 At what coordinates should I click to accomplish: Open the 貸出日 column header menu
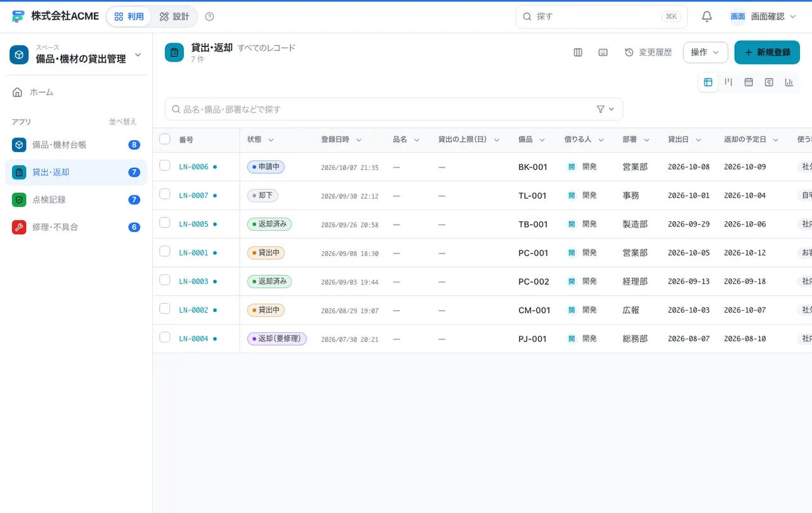click(698, 140)
